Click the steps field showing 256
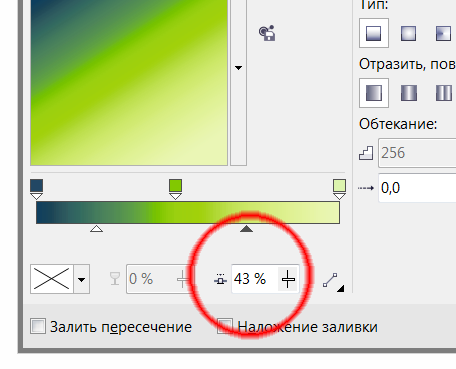Viewport: 456px width, 369px height. pyautogui.click(x=417, y=153)
